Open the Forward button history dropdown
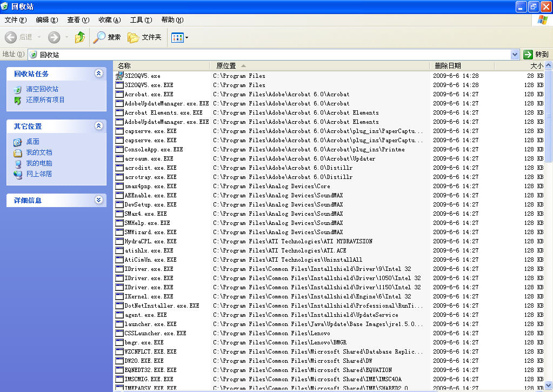 66,37
